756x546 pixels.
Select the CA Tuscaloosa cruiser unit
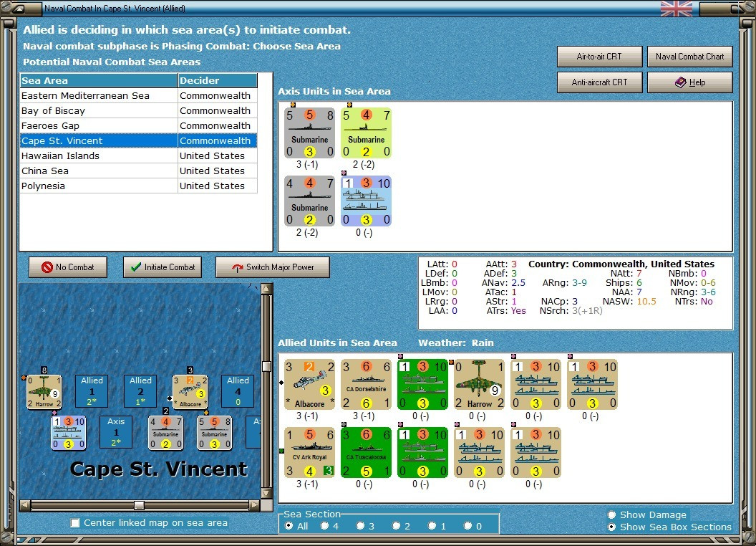pos(366,452)
